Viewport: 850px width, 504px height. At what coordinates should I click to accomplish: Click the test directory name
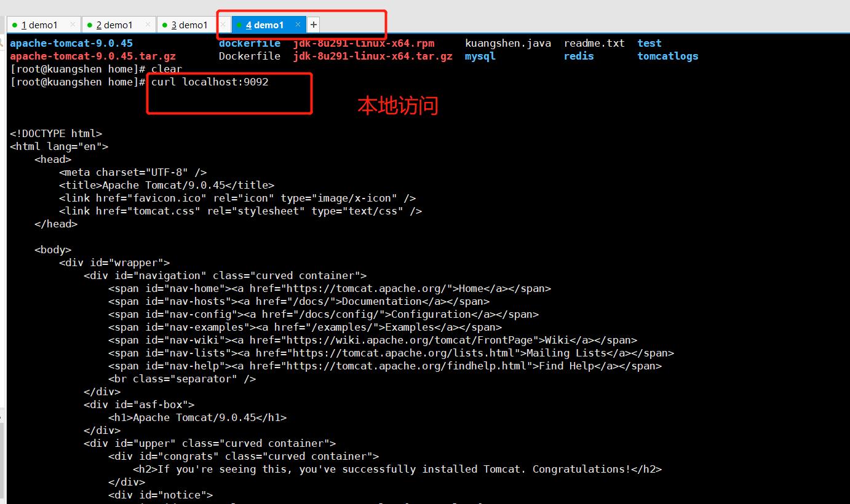pyautogui.click(x=649, y=43)
